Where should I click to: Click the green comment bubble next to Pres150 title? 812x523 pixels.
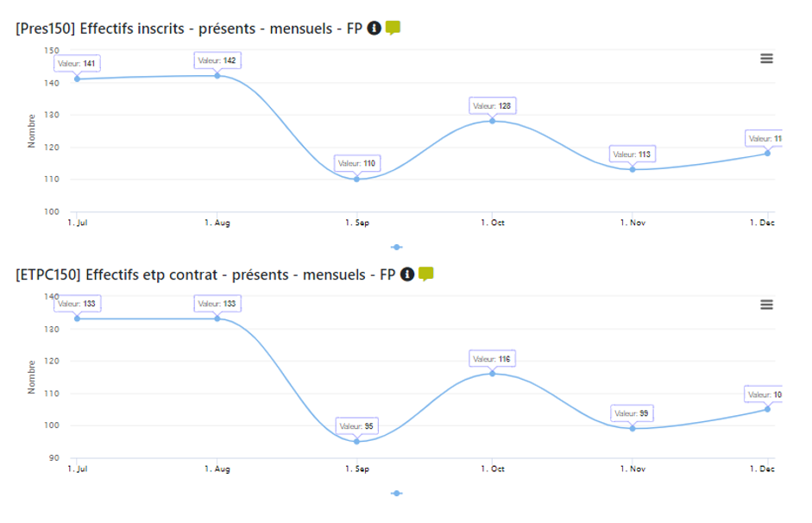coord(393,27)
